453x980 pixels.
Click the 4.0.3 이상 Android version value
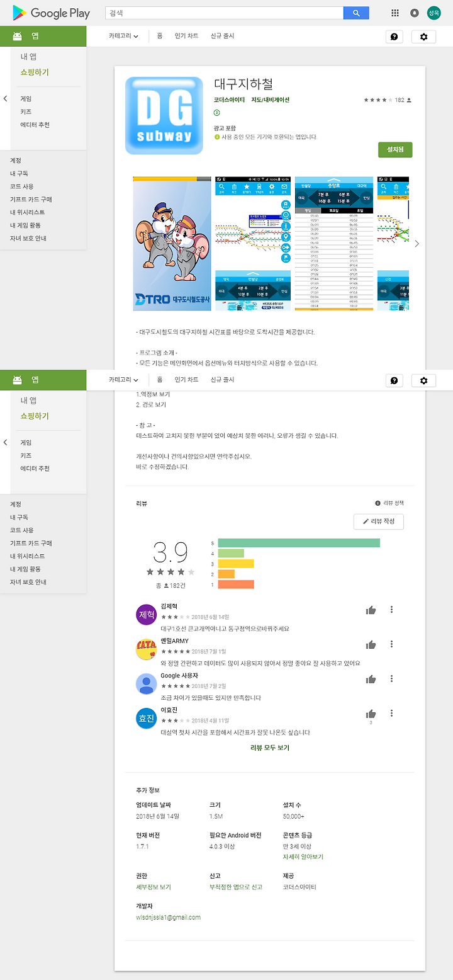222,846
